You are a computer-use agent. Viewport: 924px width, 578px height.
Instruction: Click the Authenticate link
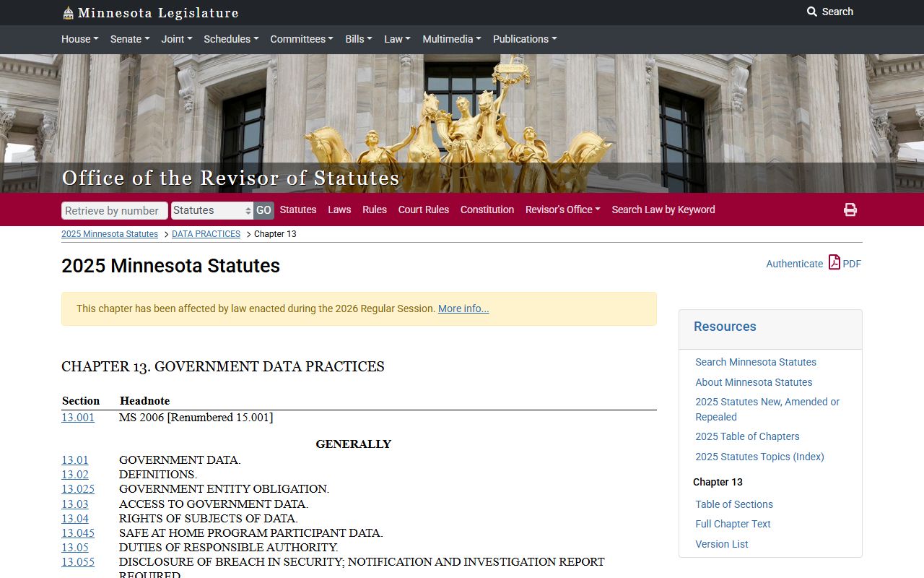pos(794,264)
